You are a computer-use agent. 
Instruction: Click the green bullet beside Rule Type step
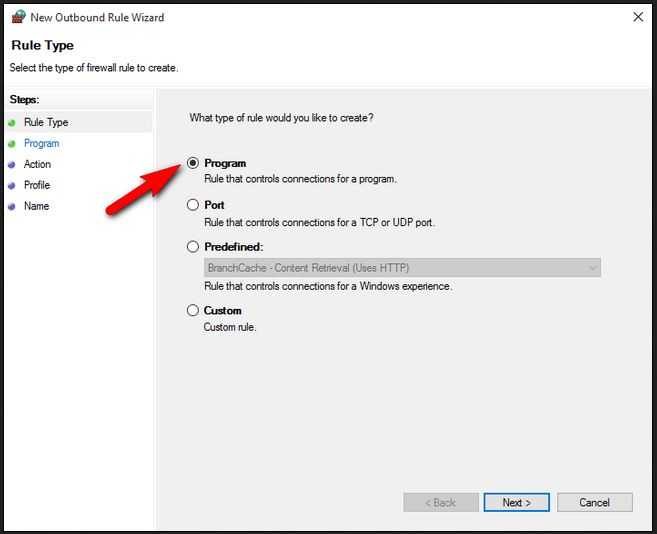click(x=12, y=123)
